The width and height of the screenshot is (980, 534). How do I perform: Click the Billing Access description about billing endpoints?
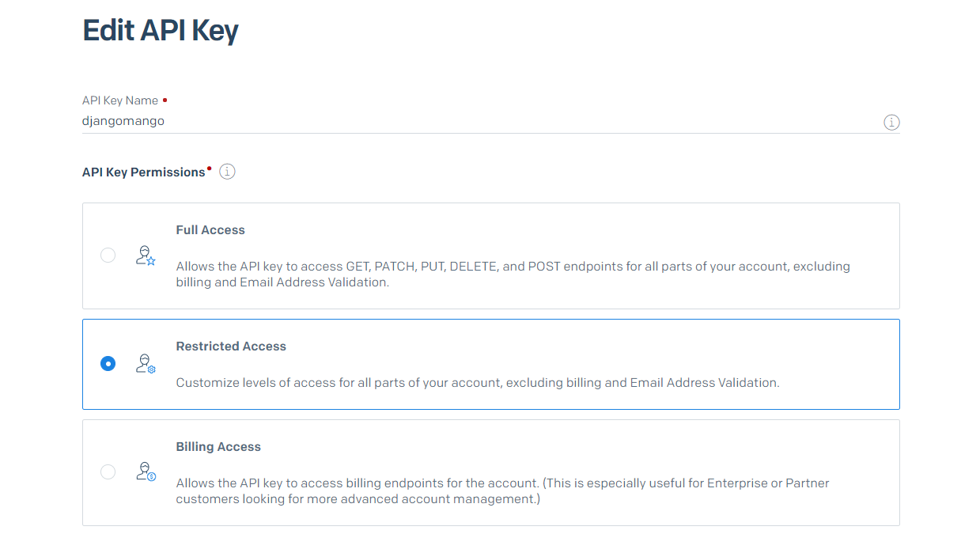(x=503, y=490)
